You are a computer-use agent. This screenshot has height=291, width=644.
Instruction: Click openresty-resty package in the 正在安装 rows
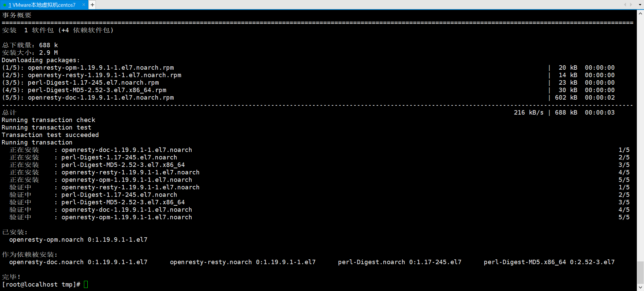130,172
